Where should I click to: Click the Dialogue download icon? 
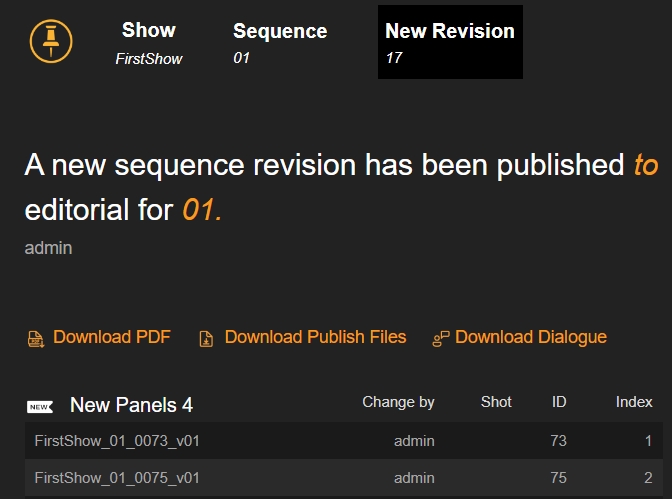coord(440,338)
